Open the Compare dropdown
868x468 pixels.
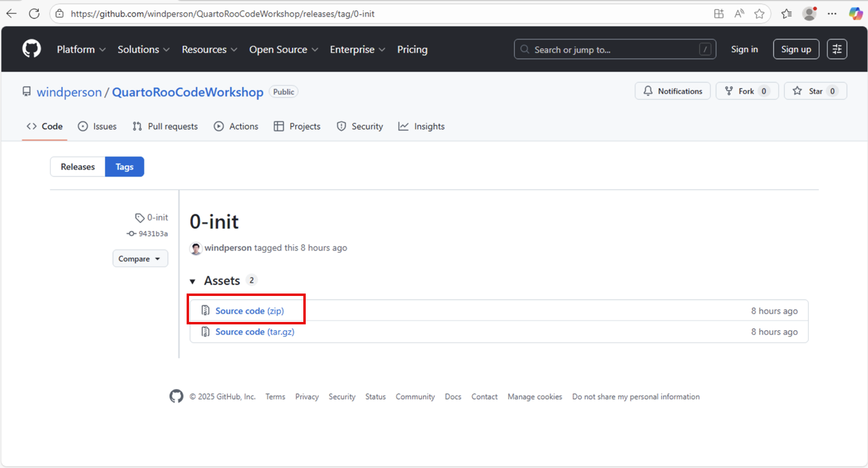pos(140,259)
